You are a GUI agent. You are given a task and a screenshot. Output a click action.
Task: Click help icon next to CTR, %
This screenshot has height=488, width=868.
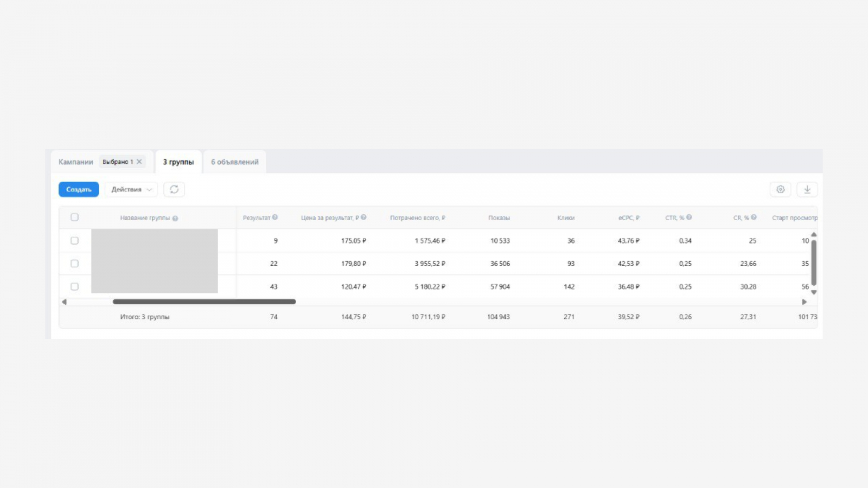(689, 217)
